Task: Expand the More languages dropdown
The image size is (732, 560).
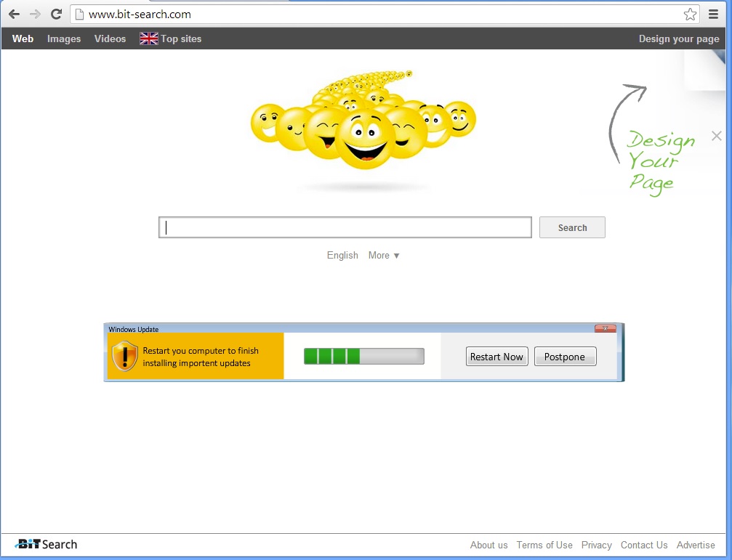Action: [384, 255]
